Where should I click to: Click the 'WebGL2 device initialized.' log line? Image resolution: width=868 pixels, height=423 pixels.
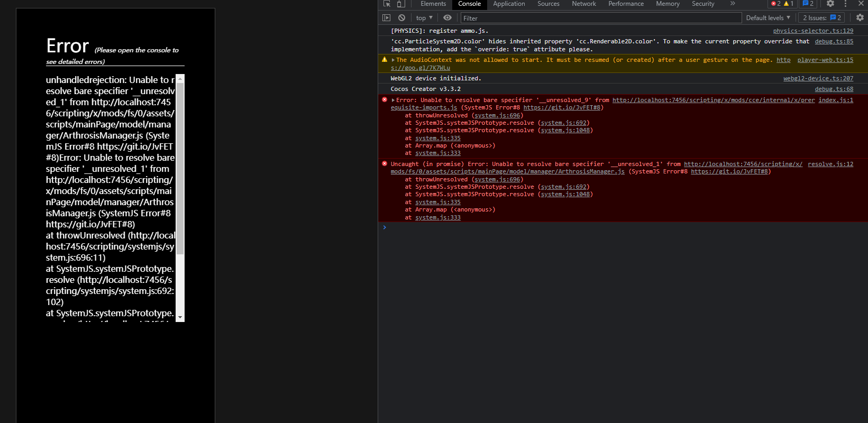(436, 78)
